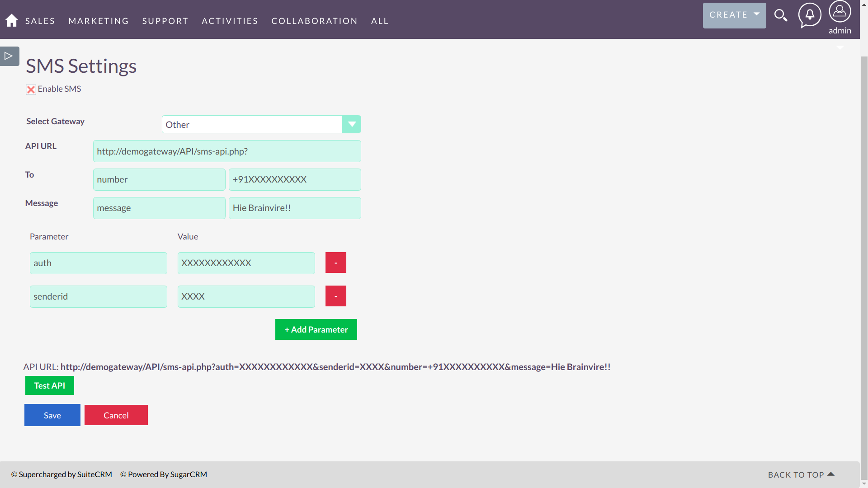Expand the CREATE dropdown
868x488 pixels.
734,14
